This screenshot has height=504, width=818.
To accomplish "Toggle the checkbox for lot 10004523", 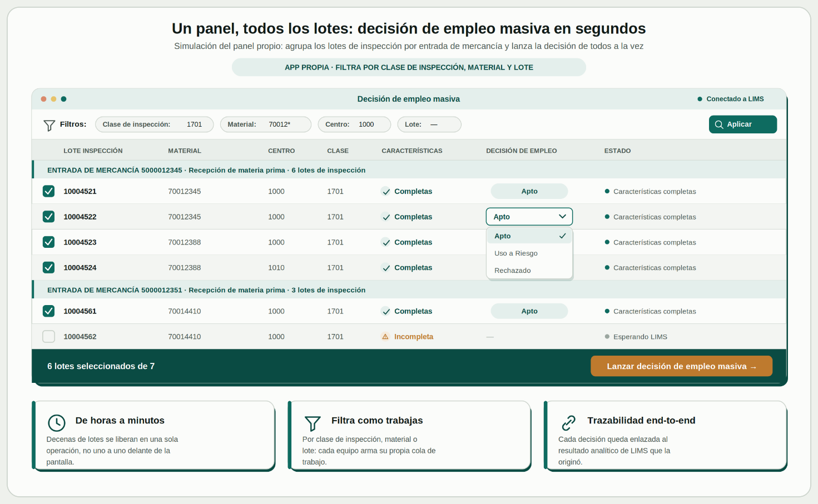I will point(49,242).
